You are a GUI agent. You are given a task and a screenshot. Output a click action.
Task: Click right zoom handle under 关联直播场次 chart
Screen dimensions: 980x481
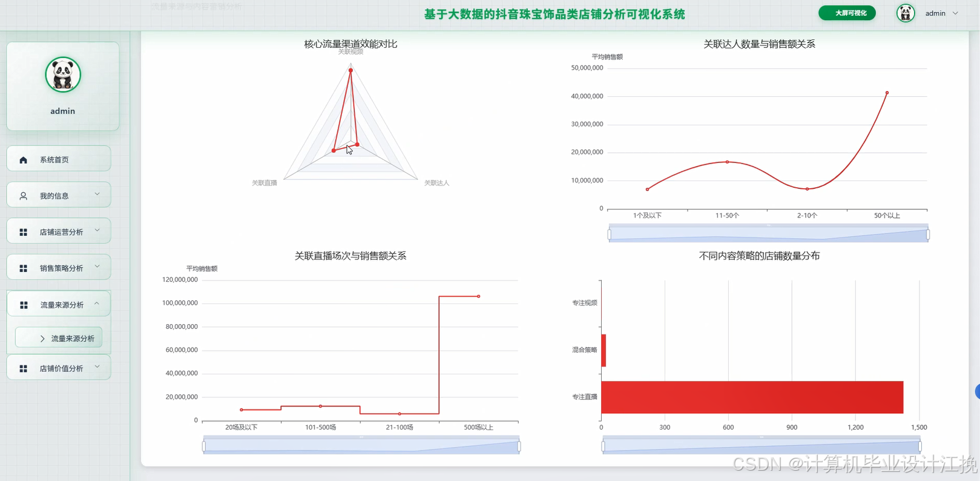coord(519,446)
